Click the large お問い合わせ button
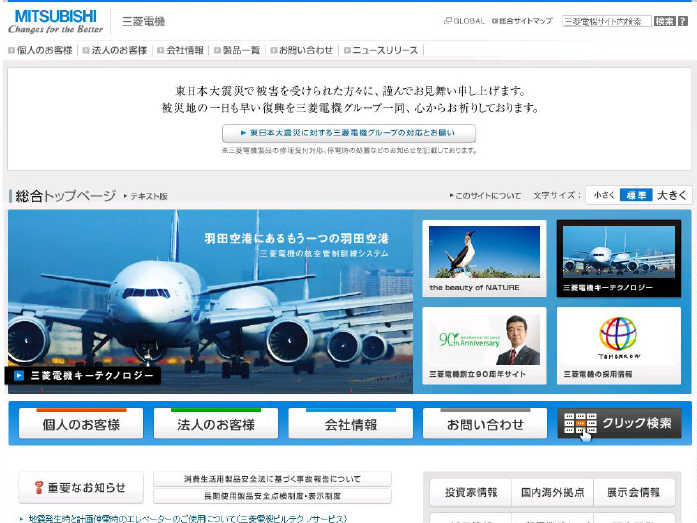 click(485, 423)
